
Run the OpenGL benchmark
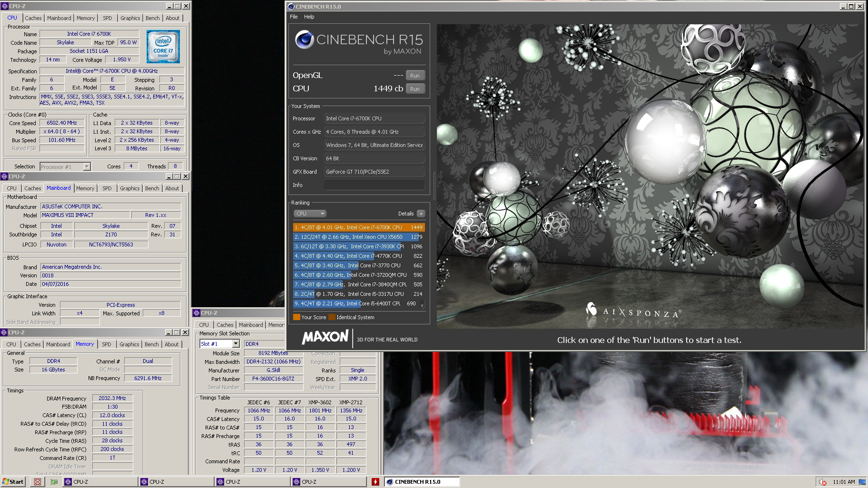[x=415, y=76]
